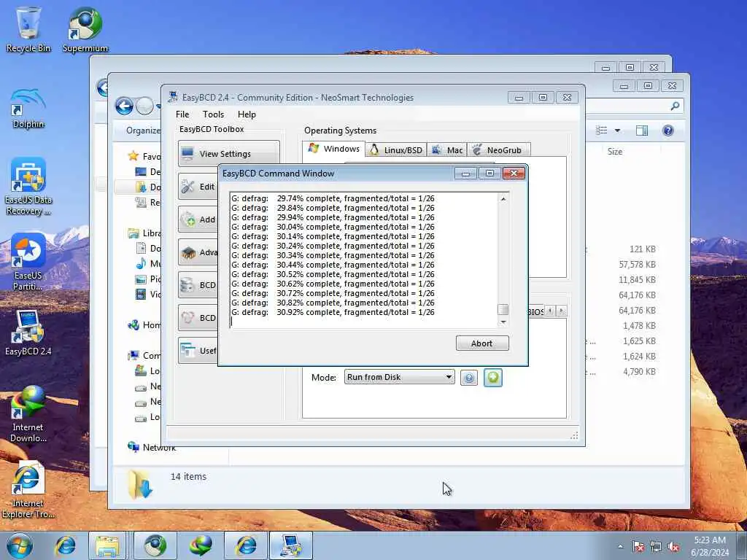Click the Abort button in Command Window

coord(482,343)
